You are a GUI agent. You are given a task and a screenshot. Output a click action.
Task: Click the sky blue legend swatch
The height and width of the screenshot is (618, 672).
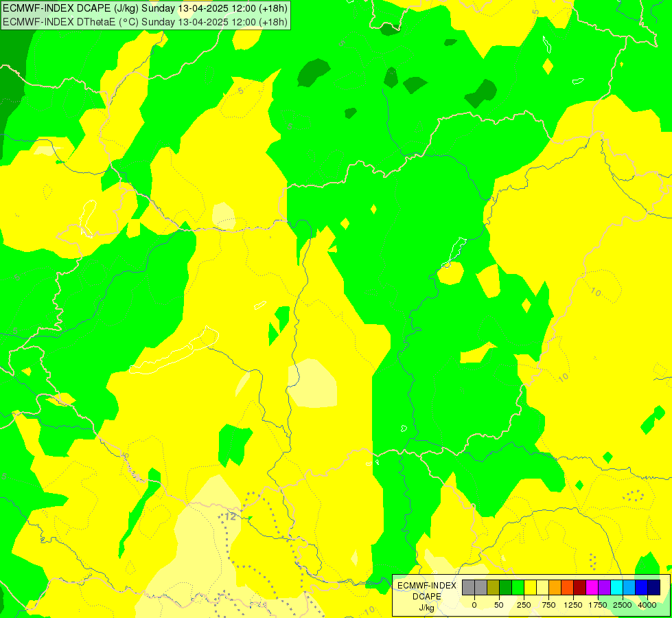tap(629, 587)
